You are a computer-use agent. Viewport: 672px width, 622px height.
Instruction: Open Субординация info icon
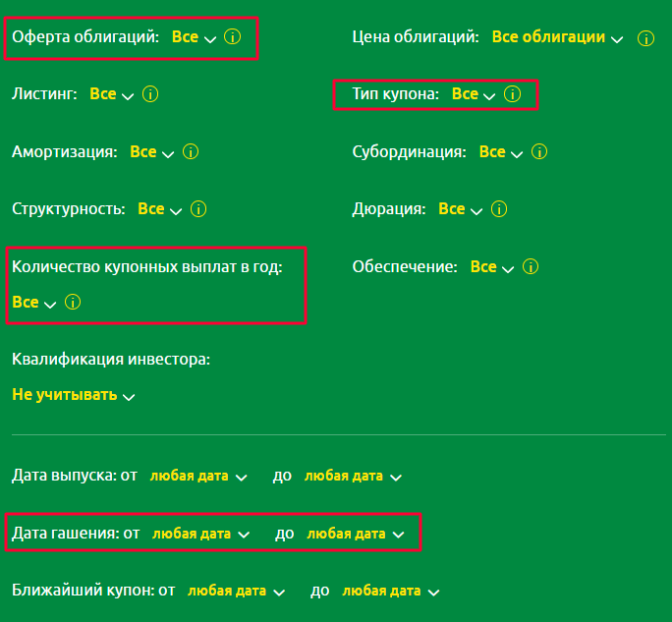pos(539,152)
